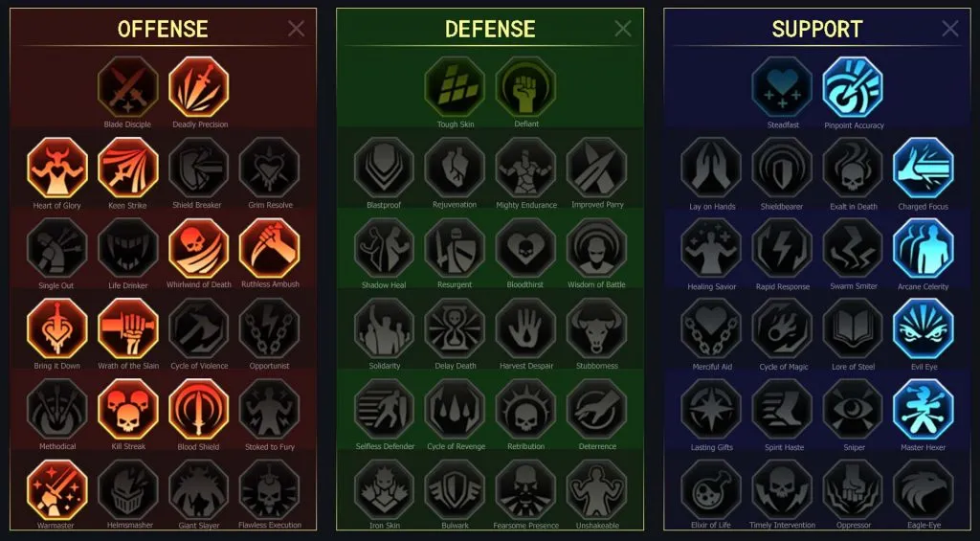
Task: Select the Bulwark defense mastery
Action: [x=455, y=489]
